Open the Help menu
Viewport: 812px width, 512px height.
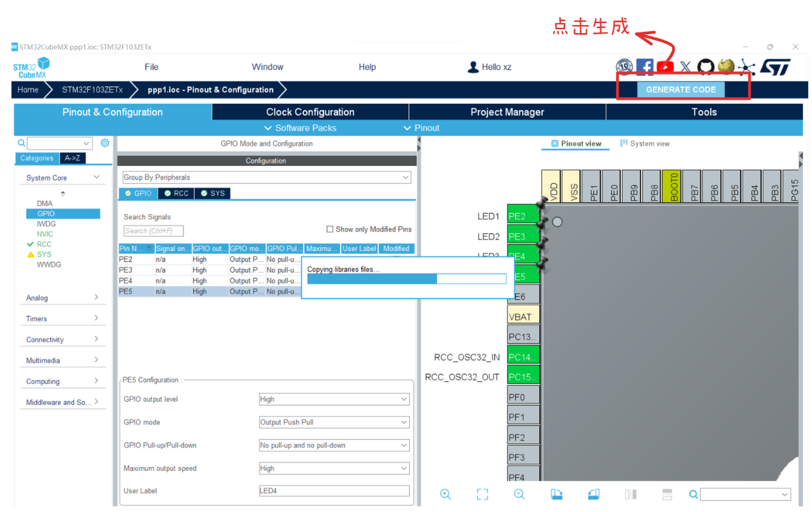[x=367, y=67]
